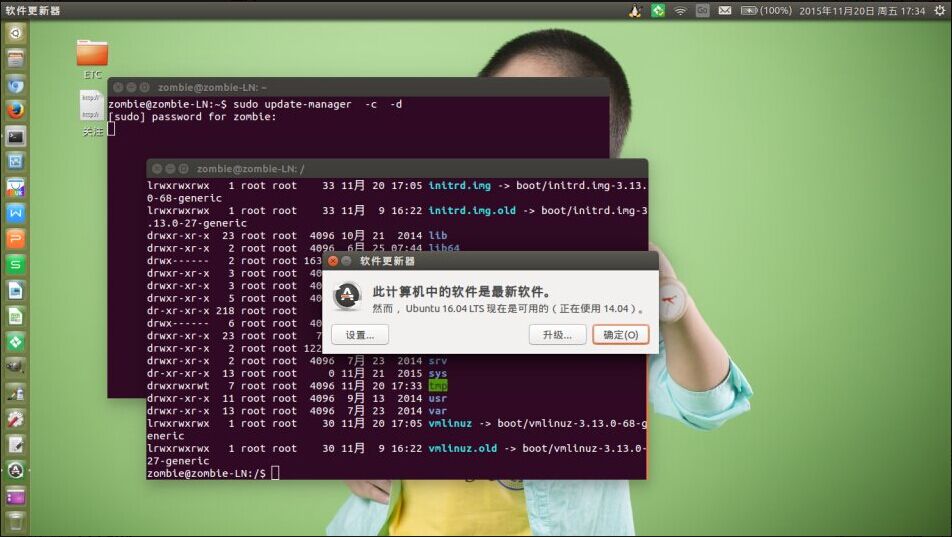The height and width of the screenshot is (537, 952).
Task: Click the Terminal icon in the launcher
Action: tap(15, 136)
